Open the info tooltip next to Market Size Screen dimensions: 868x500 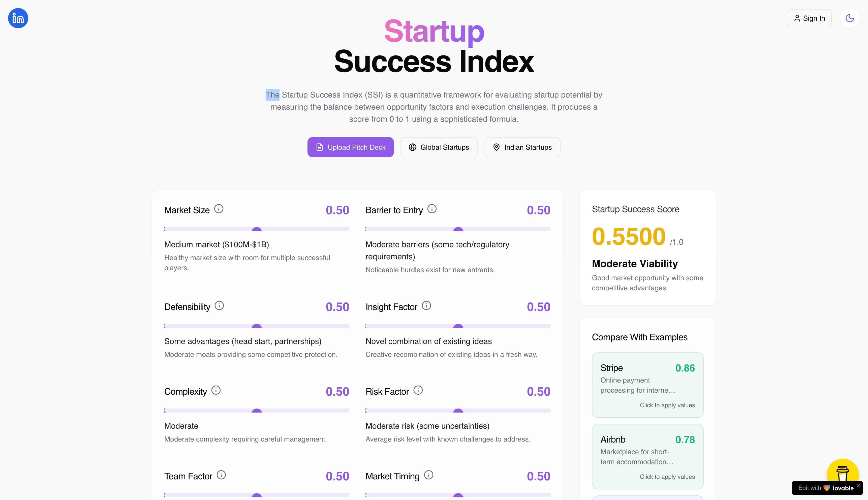tap(219, 208)
